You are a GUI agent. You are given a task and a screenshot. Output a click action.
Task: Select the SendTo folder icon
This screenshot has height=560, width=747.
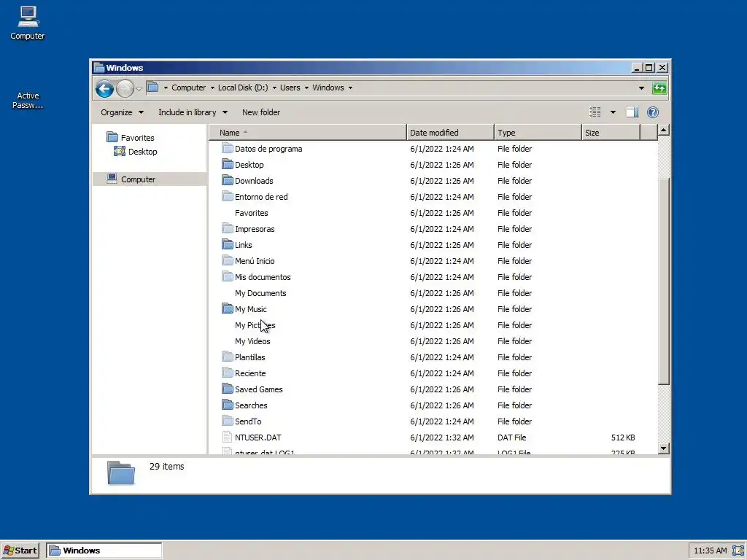(228, 421)
